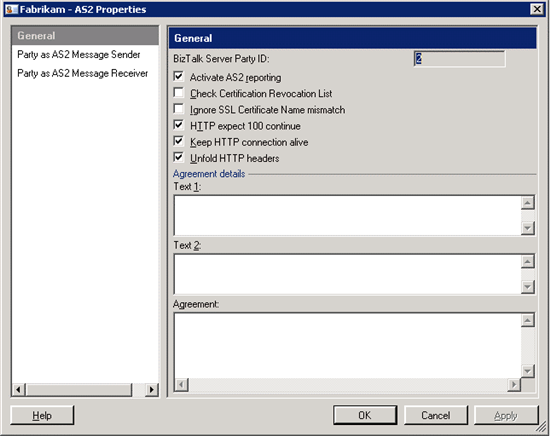This screenshot has height=436, width=550.
Task: Click the resize grip in dialog corner
Action: coord(542,428)
